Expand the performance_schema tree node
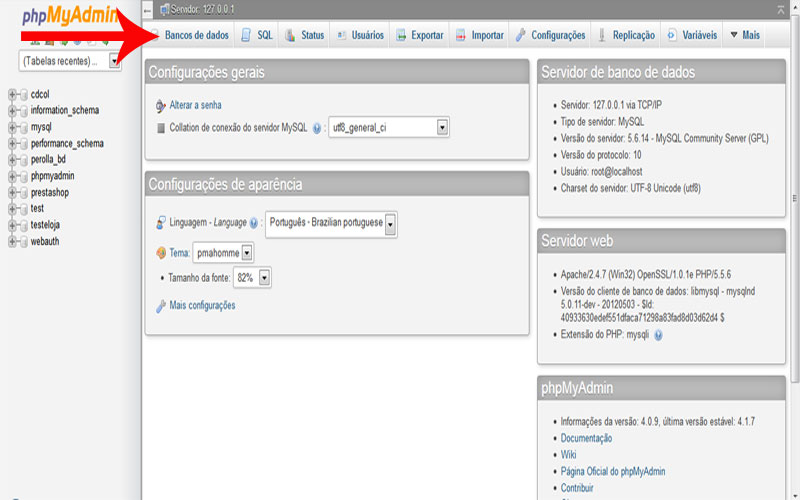The image size is (800, 500). (12, 144)
